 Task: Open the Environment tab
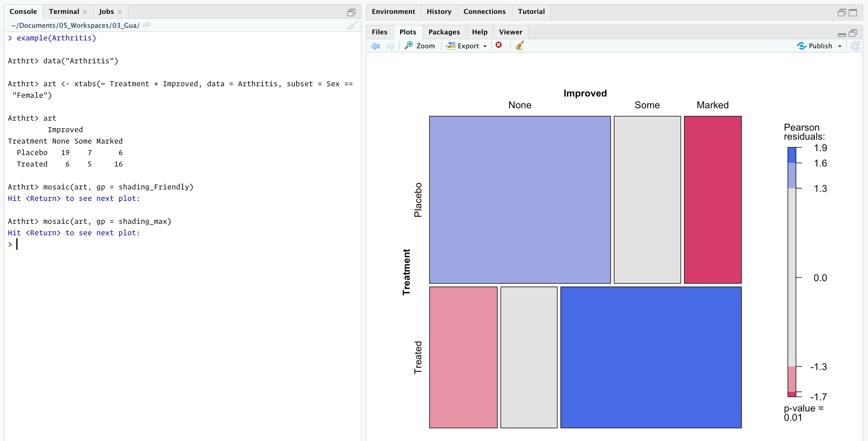[x=393, y=11]
